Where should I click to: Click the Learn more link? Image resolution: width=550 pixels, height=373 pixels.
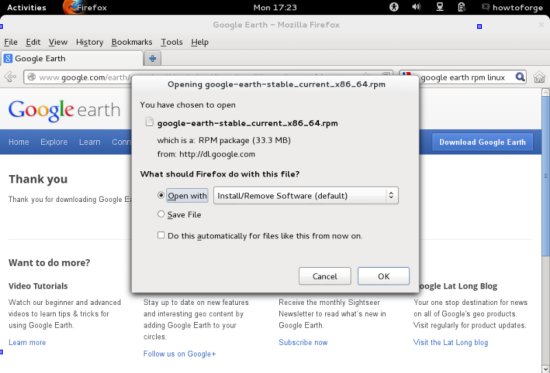point(27,342)
